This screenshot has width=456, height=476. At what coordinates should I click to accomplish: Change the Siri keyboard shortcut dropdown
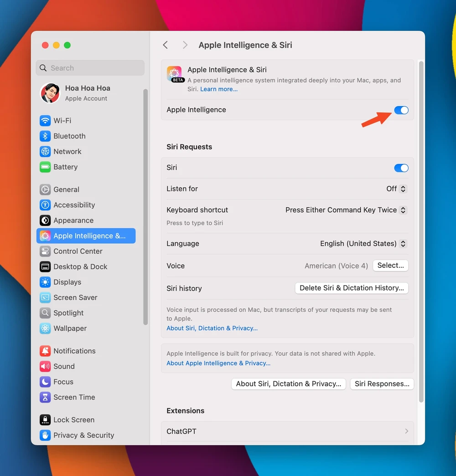pyautogui.click(x=345, y=210)
